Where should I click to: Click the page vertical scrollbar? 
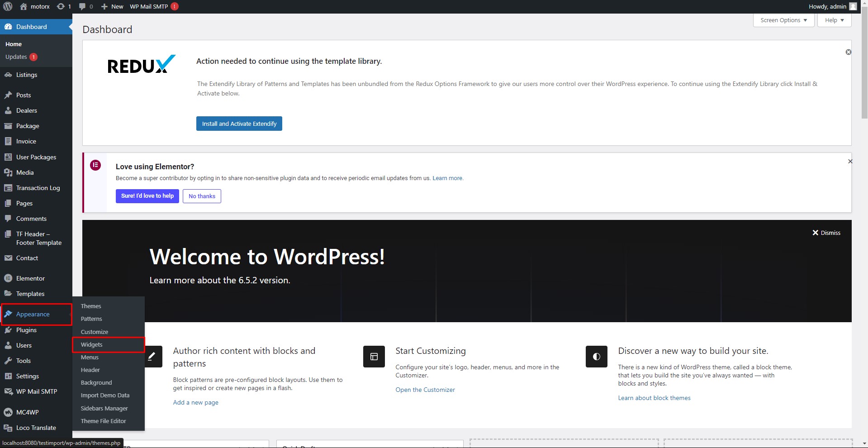pyautogui.click(x=864, y=63)
